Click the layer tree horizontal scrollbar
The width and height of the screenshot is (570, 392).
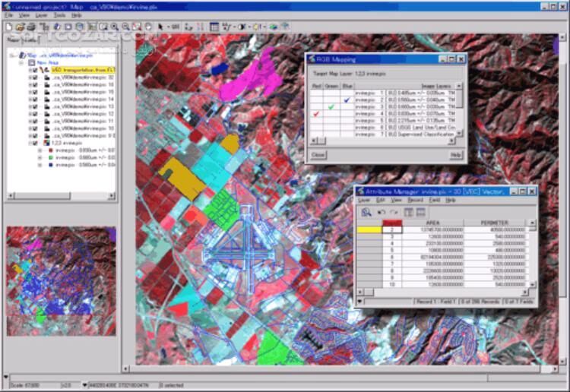(x=61, y=196)
